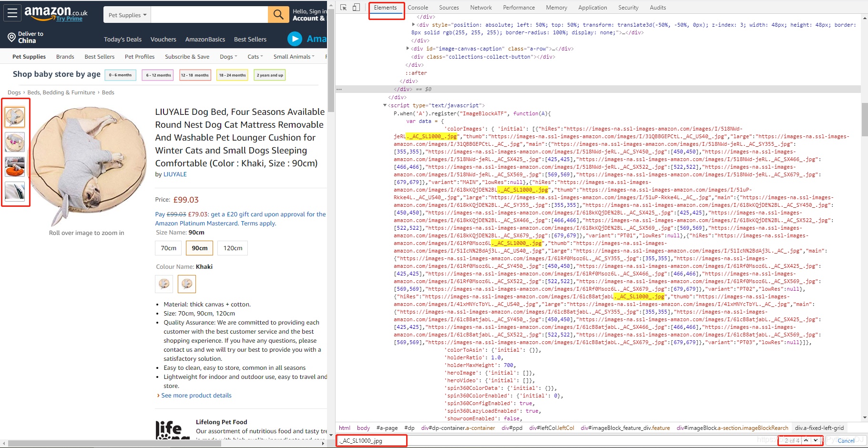Open the Performance tab
Screen dimensions: 868x448
tap(519, 8)
